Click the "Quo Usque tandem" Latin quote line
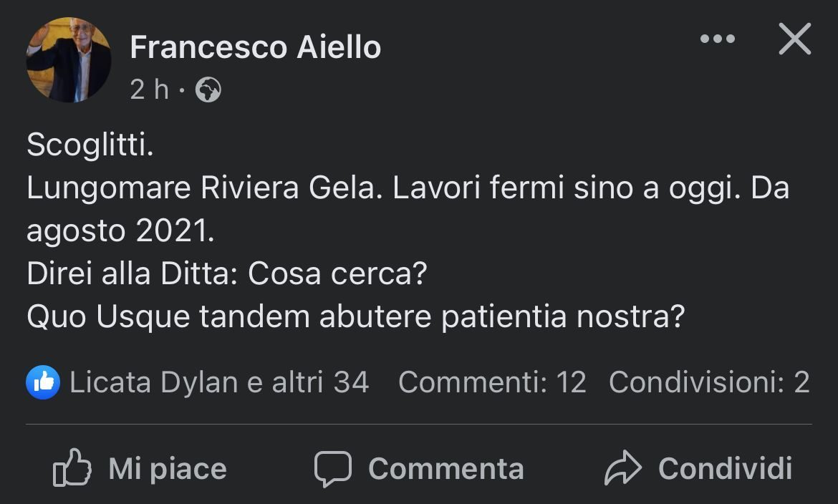This screenshot has height=504, width=838. coord(356,317)
